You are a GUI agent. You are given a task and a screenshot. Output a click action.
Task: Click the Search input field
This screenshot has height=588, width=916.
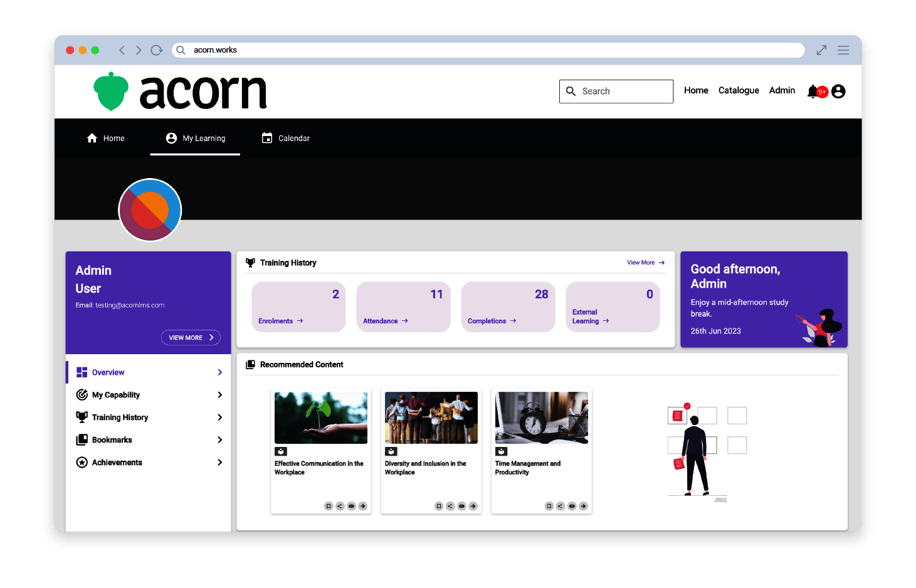[x=616, y=92]
